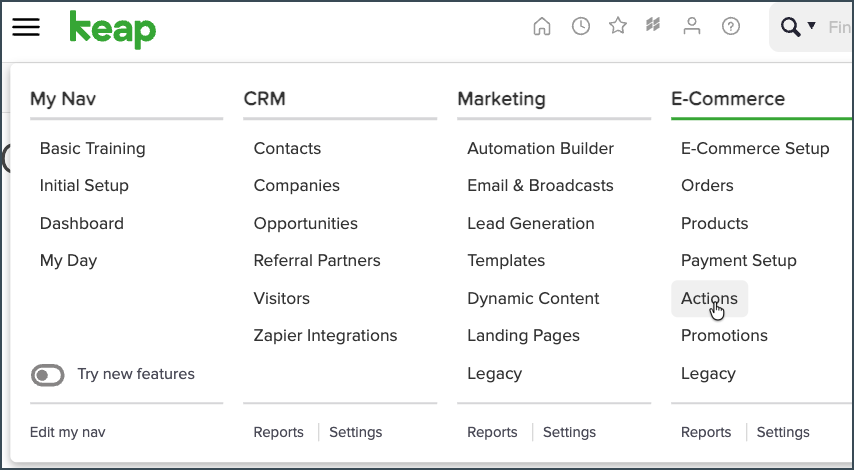The image size is (854, 470).
Task: Open CRM Reports link
Action: 278,432
